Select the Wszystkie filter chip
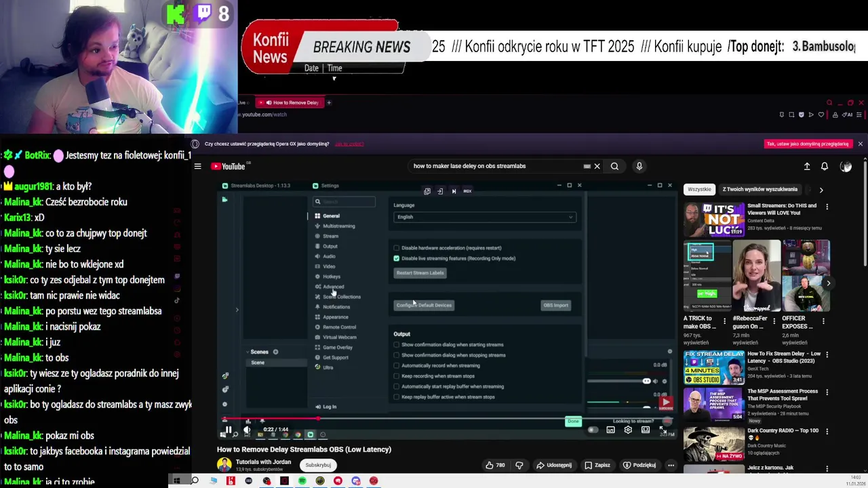 click(x=699, y=190)
